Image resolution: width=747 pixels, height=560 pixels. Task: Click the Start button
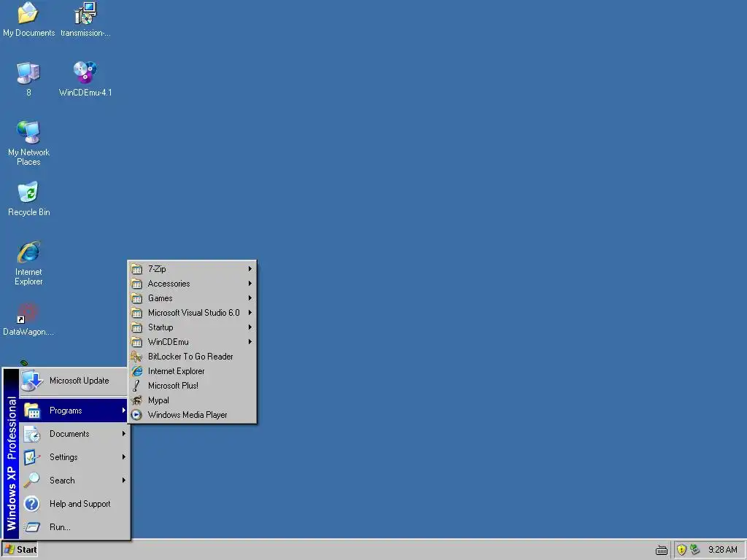(20, 550)
